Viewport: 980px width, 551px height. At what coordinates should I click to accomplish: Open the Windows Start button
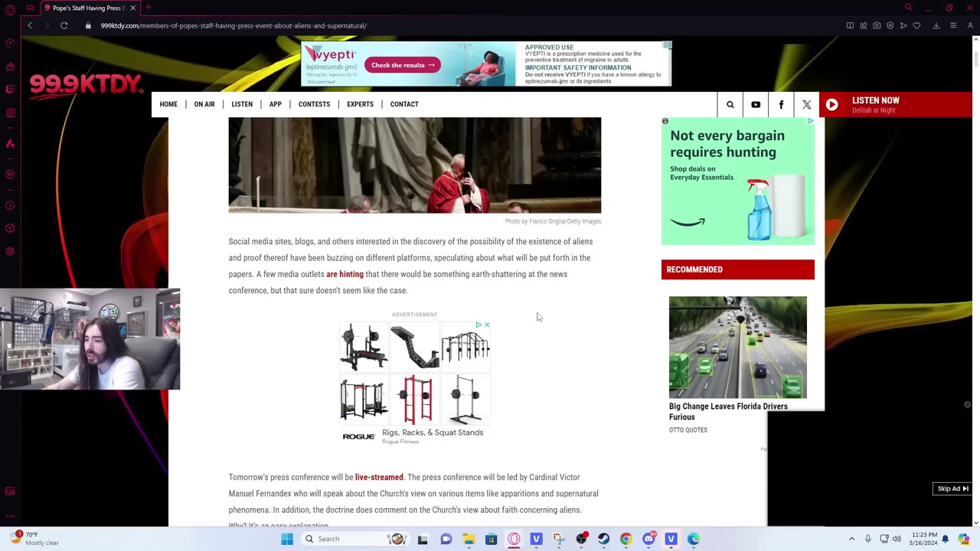[x=287, y=539]
